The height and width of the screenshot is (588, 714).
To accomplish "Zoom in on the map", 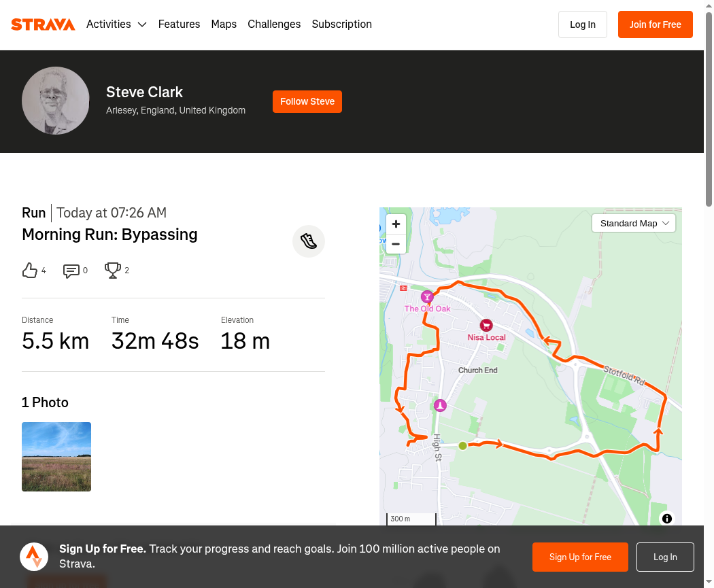I will (x=396, y=224).
